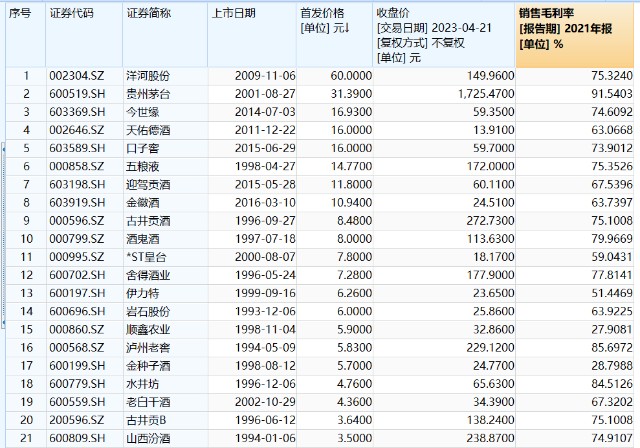This screenshot has width=640, height=448.
Task: Click the closing price 13.9100
Action: point(493,130)
